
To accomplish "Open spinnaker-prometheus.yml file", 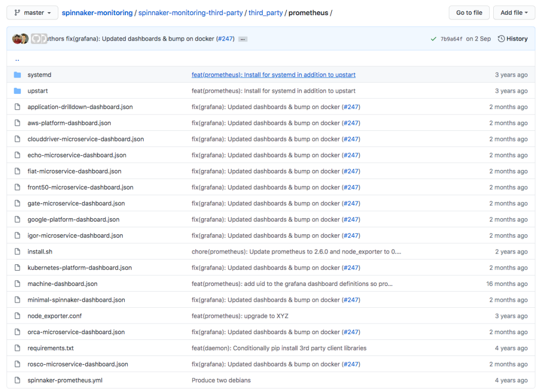I will 65,380.
